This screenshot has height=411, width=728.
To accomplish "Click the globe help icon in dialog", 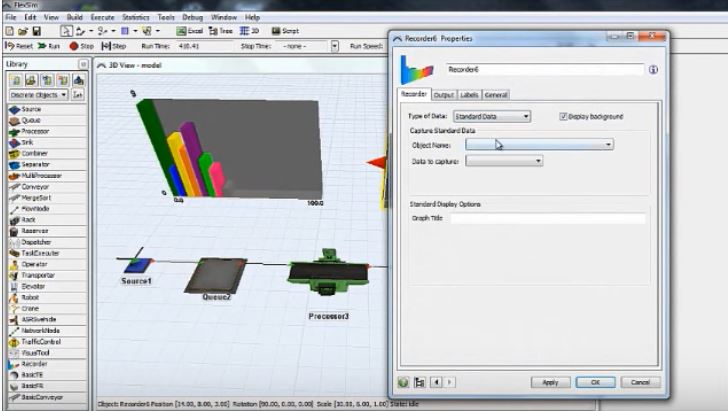I will click(x=403, y=382).
